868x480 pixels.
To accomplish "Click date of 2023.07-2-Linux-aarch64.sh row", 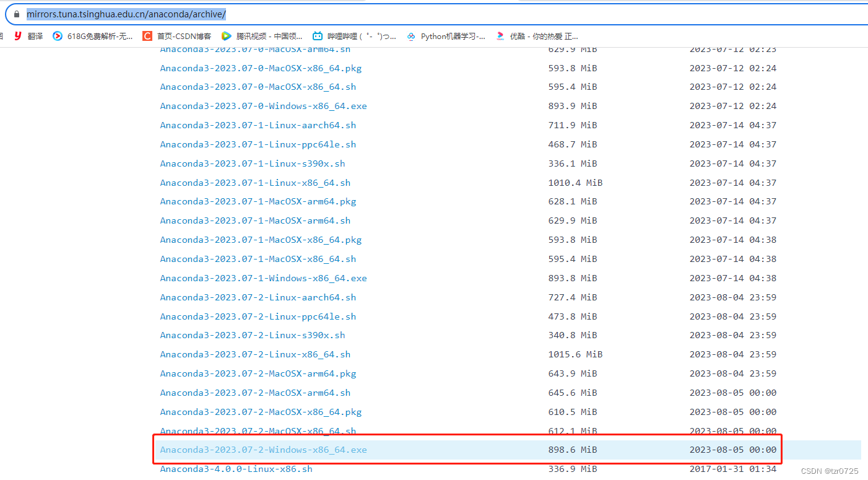I will coord(733,297).
